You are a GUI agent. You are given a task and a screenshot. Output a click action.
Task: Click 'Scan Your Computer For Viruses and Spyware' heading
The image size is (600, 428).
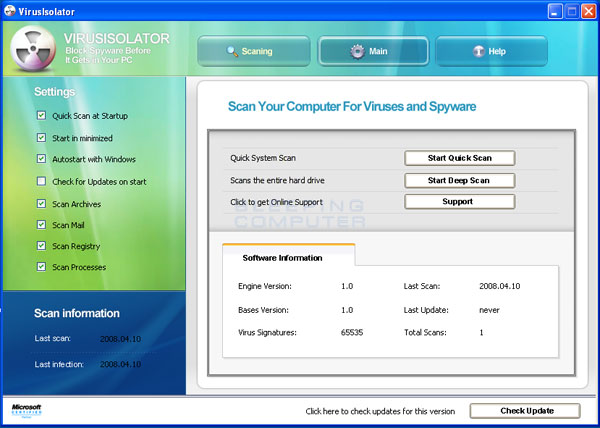click(x=352, y=106)
